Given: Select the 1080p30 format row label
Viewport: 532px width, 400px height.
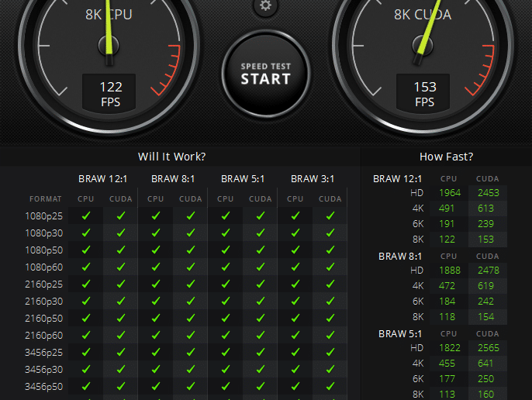Looking at the screenshot, I should pyautogui.click(x=43, y=233).
